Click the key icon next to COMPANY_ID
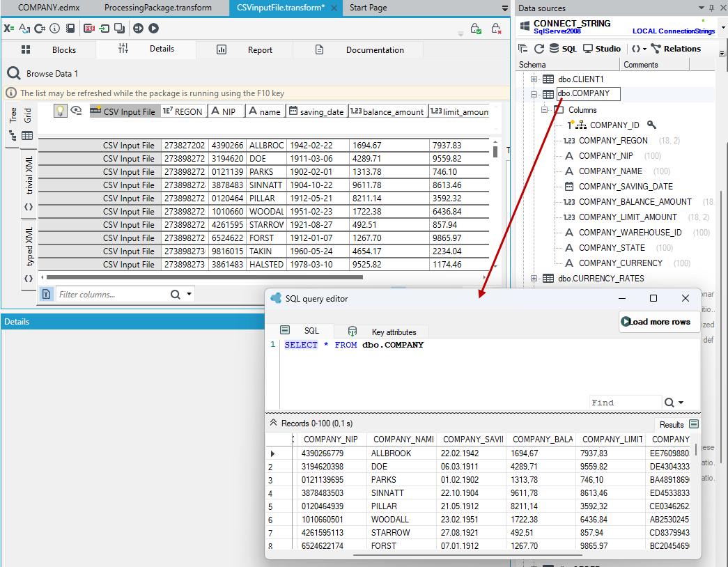This screenshot has width=728, height=567. pos(652,125)
